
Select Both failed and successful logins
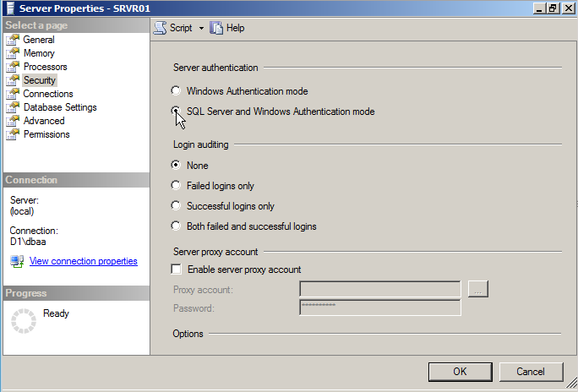point(176,226)
